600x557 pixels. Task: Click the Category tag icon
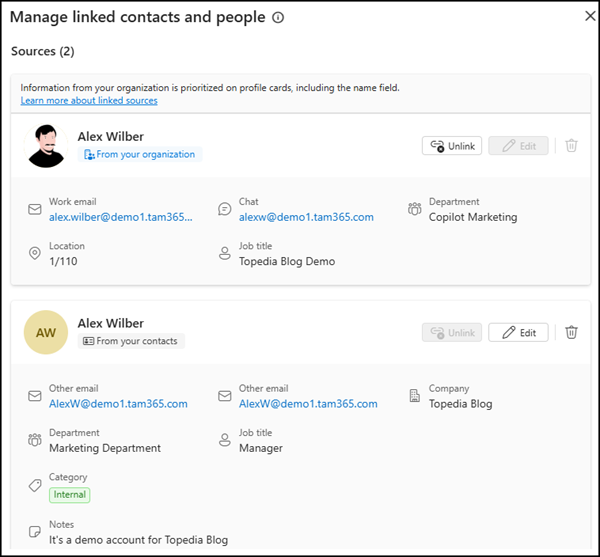click(35, 486)
